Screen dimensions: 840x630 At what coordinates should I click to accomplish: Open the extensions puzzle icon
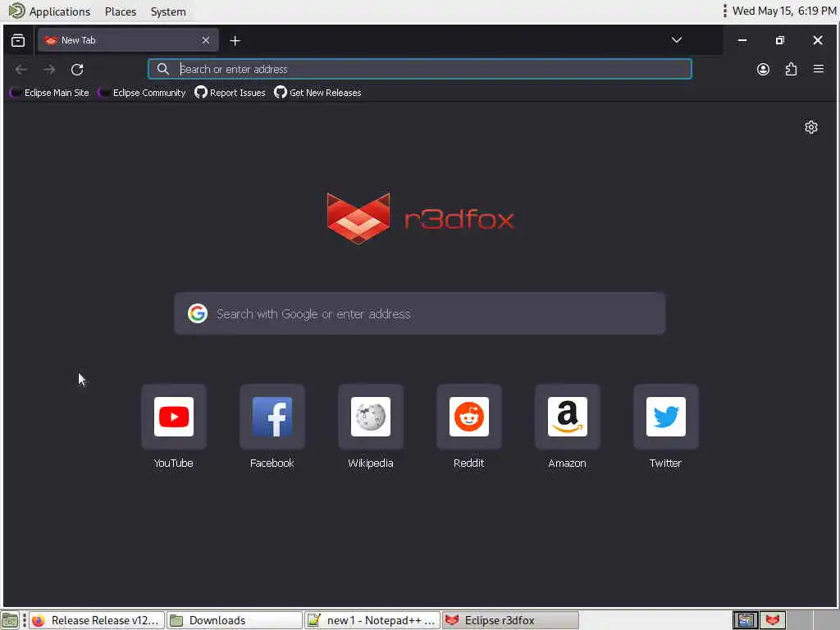click(x=791, y=69)
